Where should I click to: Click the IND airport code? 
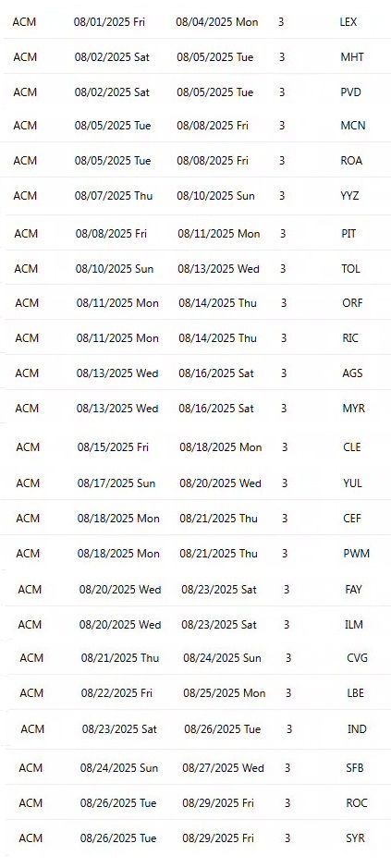pyautogui.click(x=357, y=729)
